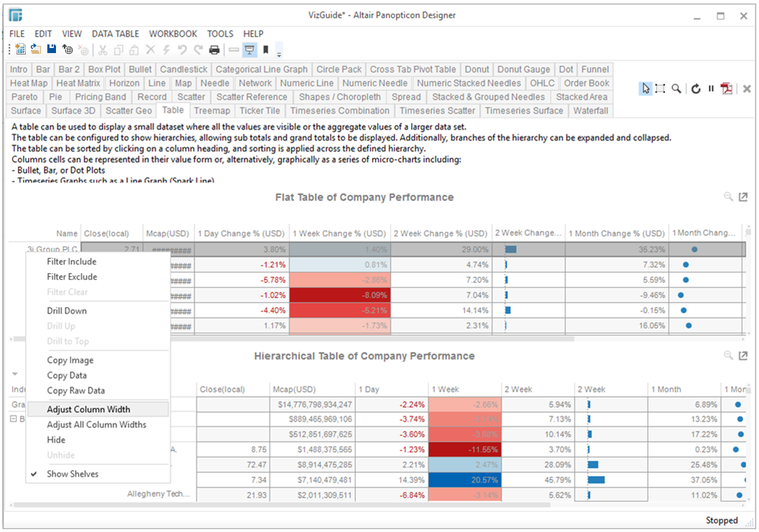Viewport: 759px width, 532px height.
Task: Switch to the Treemap tab
Action: pos(212,110)
